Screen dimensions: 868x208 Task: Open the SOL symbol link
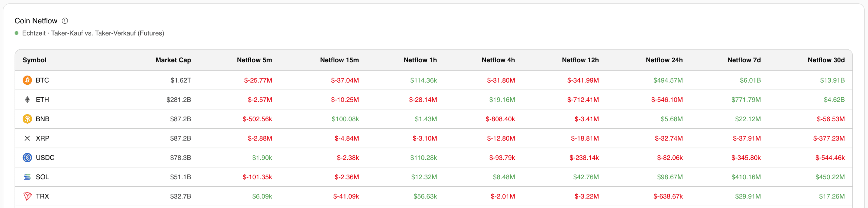(42, 177)
